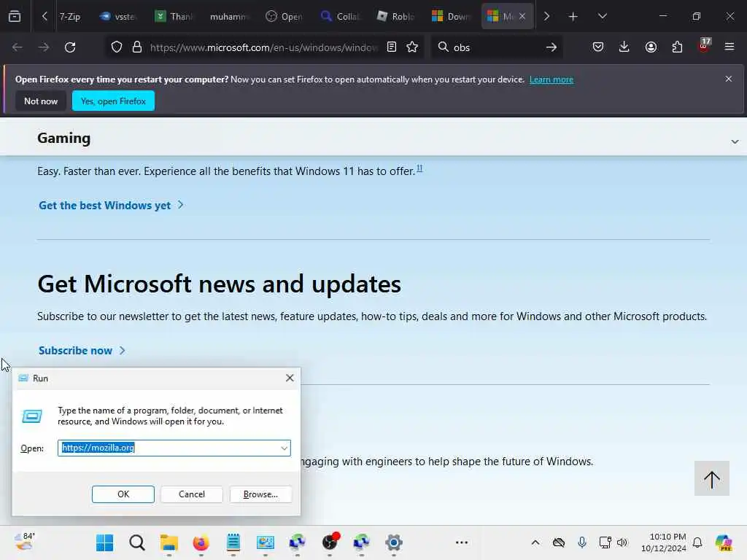
Task: Open taskbar Search magnifier
Action: point(136,542)
